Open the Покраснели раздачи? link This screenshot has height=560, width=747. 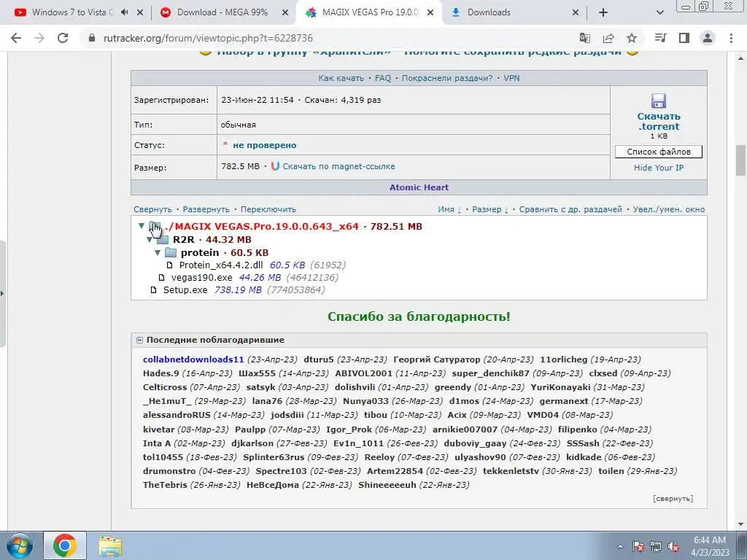(447, 78)
